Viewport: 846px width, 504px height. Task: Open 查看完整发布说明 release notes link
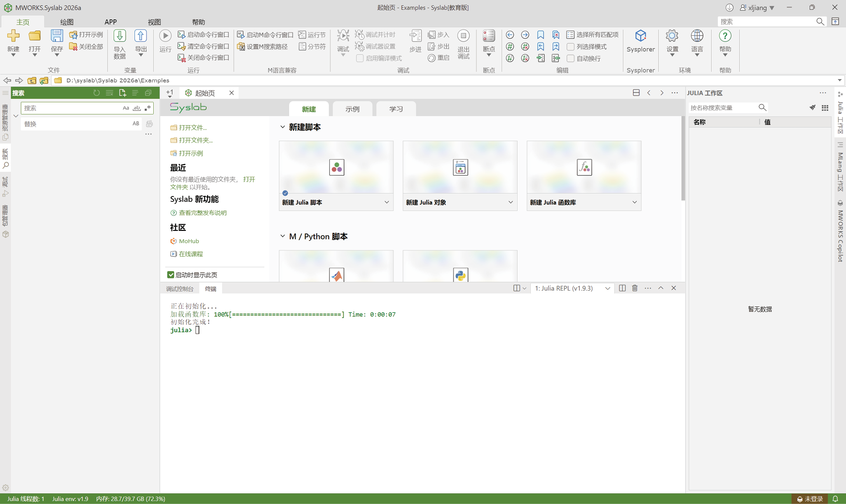point(203,213)
